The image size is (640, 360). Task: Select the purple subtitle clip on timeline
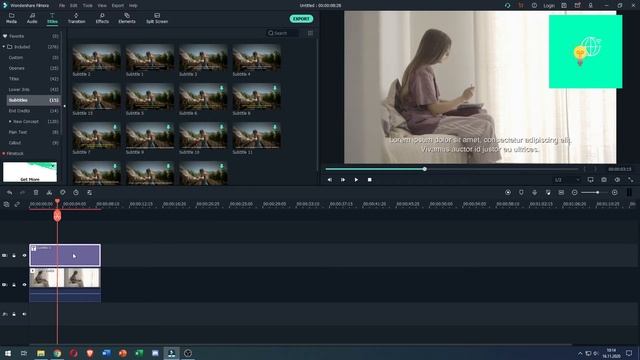(x=65, y=256)
